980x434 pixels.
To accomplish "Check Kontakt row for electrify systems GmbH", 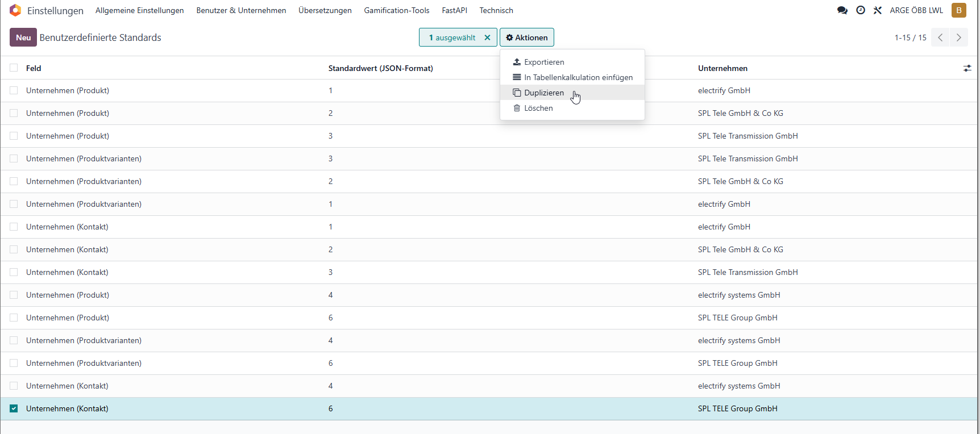I will click(x=14, y=386).
